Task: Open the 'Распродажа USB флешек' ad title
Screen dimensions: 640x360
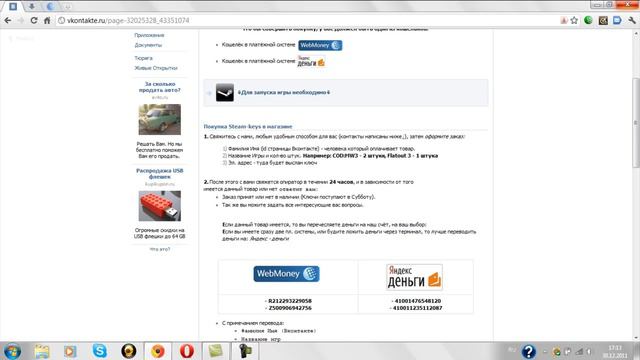Action: (x=160, y=173)
